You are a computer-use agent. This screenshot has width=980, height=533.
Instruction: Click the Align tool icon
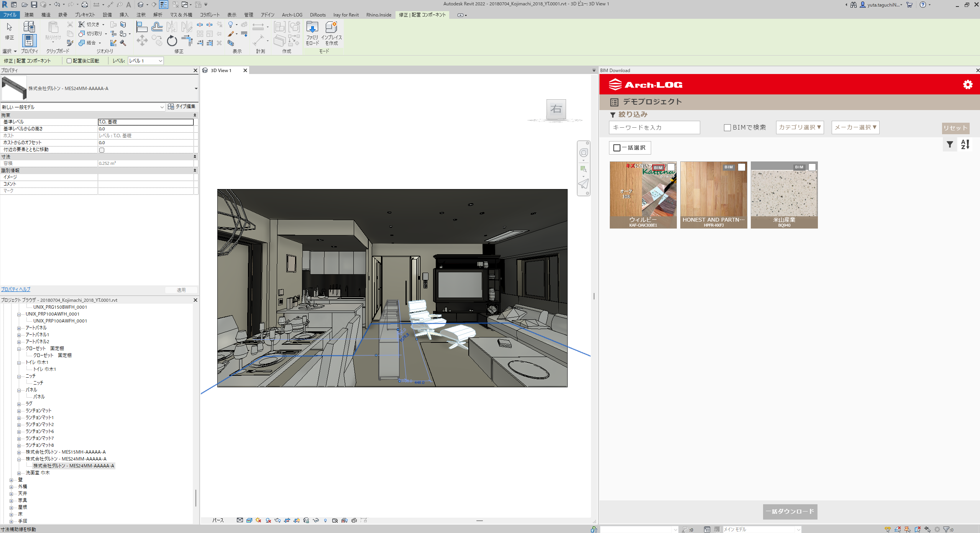click(142, 27)
